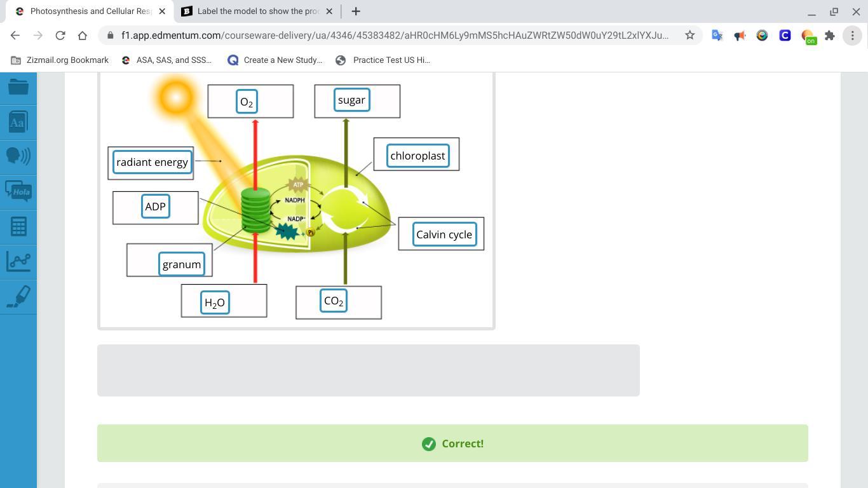Open the Hola translation tool

point(18,191)
